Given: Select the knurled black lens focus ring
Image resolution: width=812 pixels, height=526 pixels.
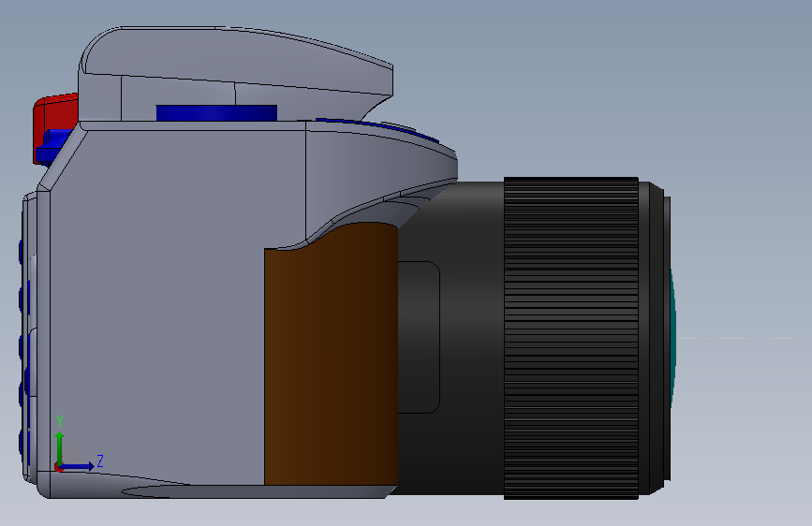Looking at the screenshot, I should (570, 338).
